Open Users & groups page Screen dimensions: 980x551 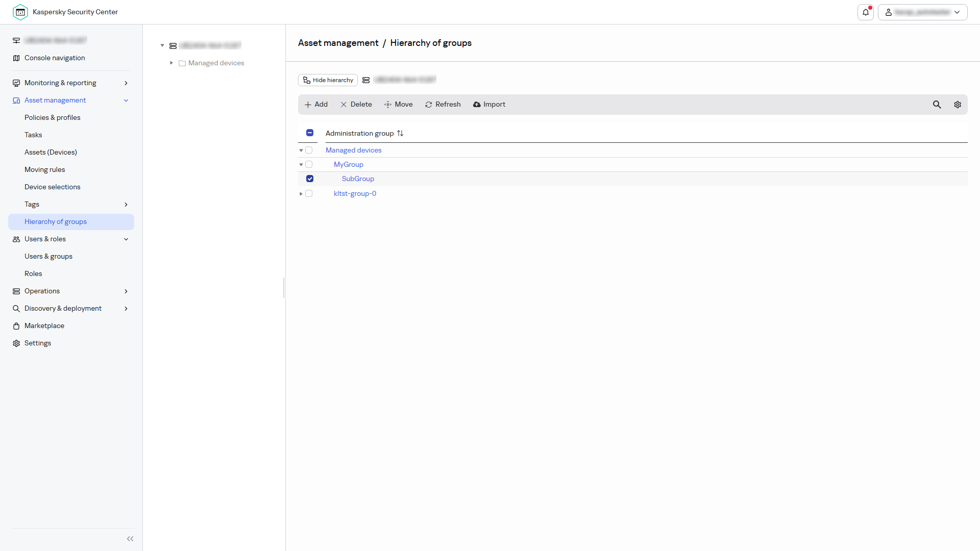coord(48,257)
